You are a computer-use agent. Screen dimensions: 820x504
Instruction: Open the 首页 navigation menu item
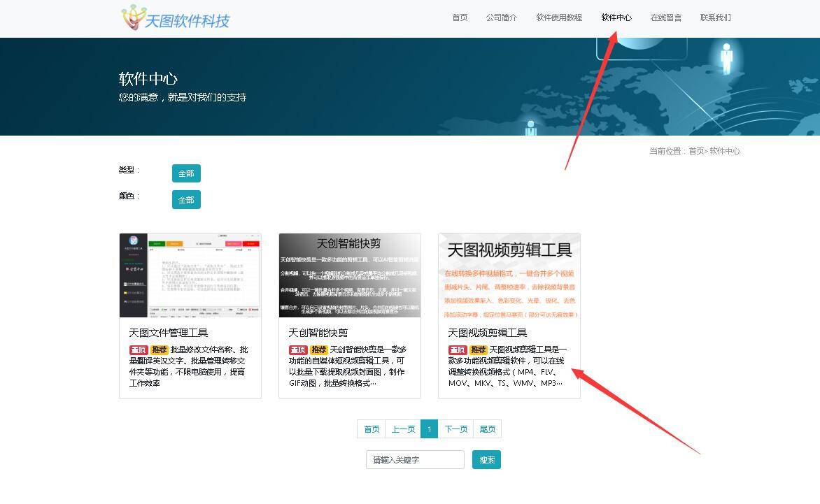pyautogui.click(x=460, y=17)
